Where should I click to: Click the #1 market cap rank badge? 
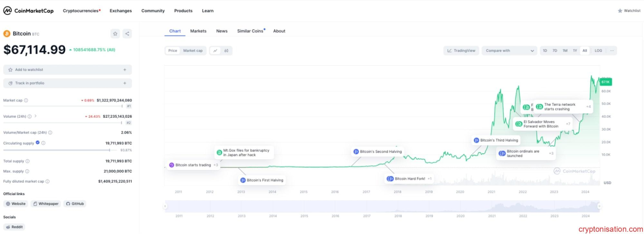pyautogui.click(x=129, y=106)
